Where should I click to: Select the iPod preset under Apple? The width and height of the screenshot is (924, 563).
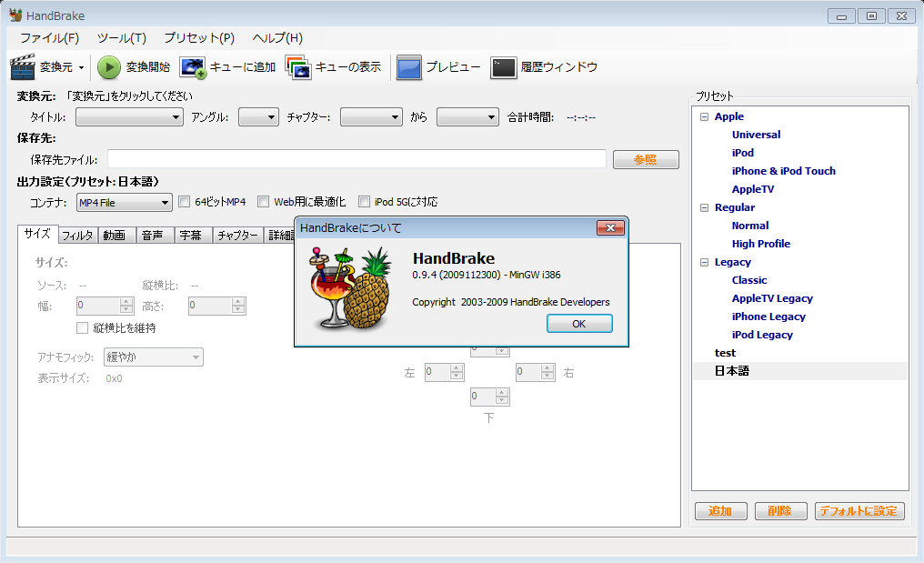point(742,153)
